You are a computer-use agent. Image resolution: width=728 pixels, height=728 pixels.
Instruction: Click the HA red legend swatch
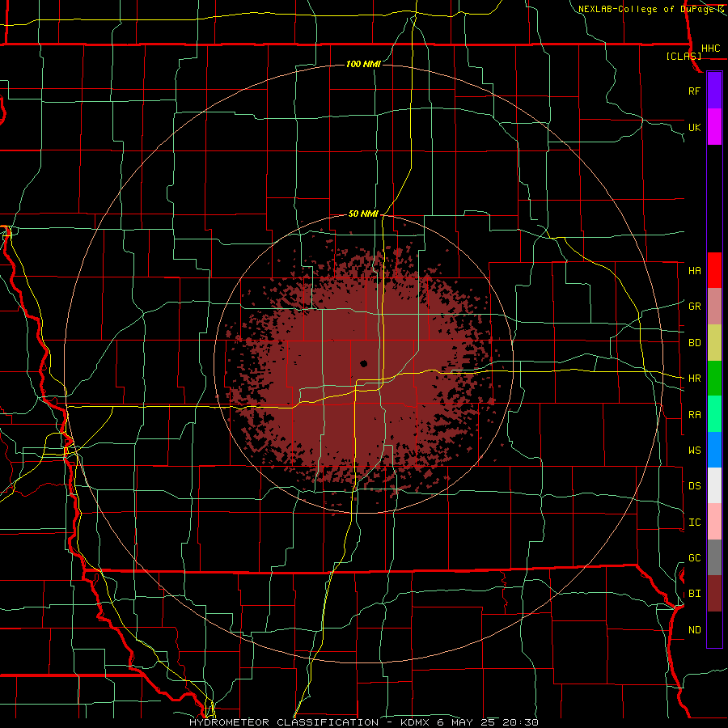(714, 270)
